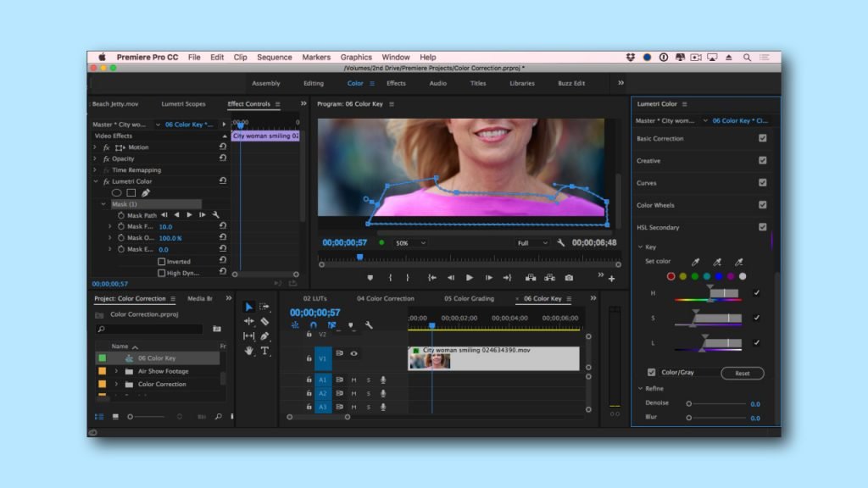Pick the first Set color eyedropper

click(x=695, y=262)
